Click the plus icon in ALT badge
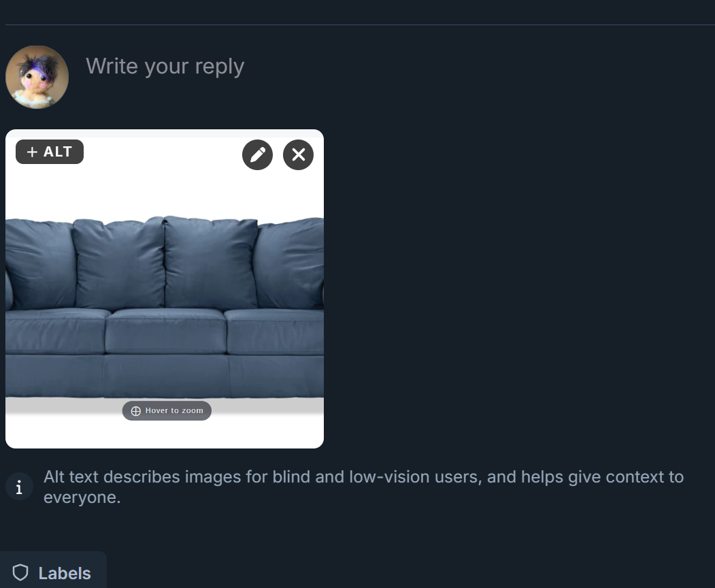Image resolution: width=715 pixels, height=588 pixels. coord(32,152)
